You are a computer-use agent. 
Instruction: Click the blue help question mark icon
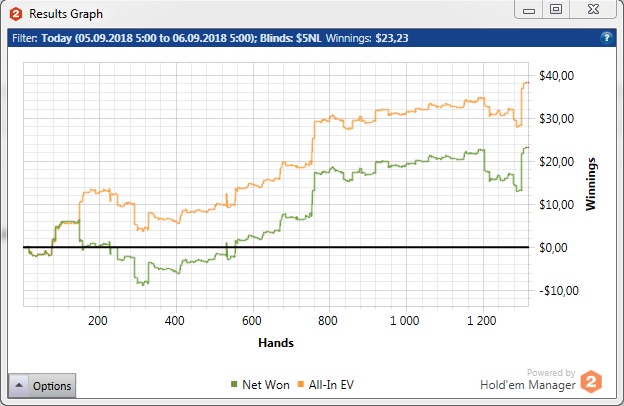pos(606,38)
